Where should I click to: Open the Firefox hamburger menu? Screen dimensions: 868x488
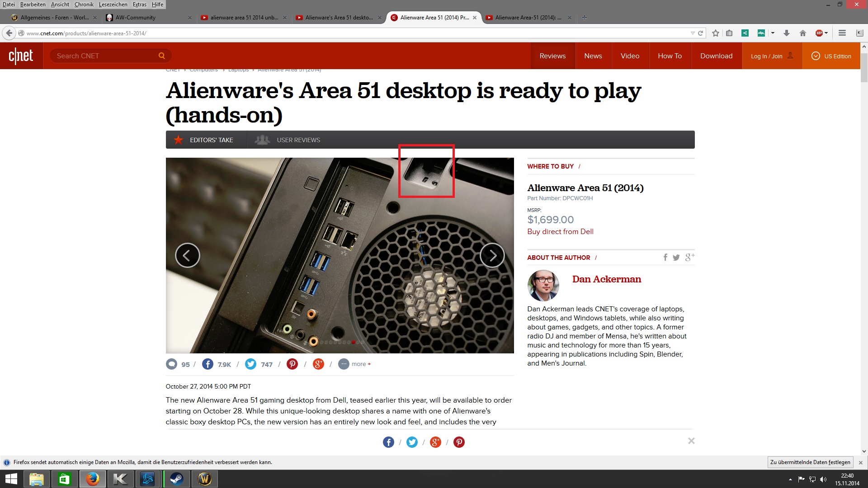pyautogui.click(x=842, y=33)
